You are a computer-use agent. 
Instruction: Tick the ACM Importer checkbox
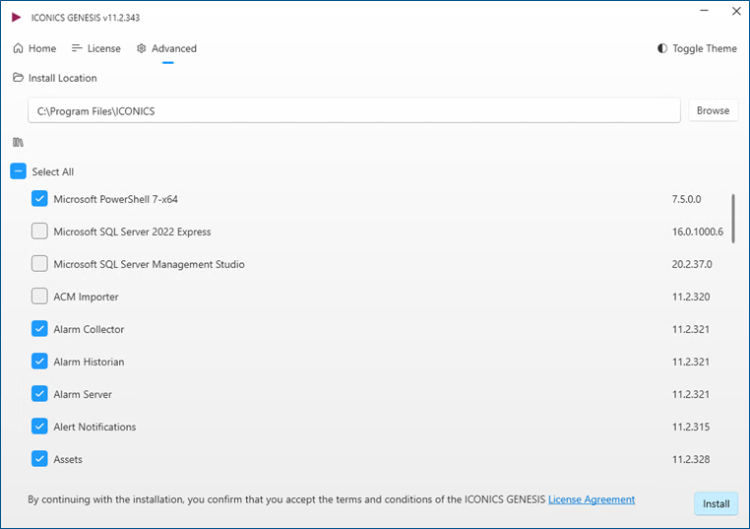(39, 296)
